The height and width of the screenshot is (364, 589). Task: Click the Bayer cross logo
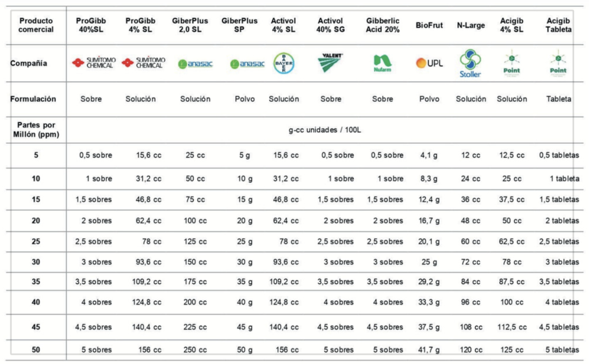point(284,63)
